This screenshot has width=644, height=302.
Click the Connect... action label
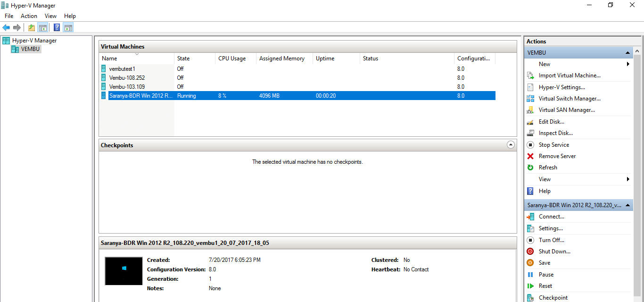(x=552, y=217)
